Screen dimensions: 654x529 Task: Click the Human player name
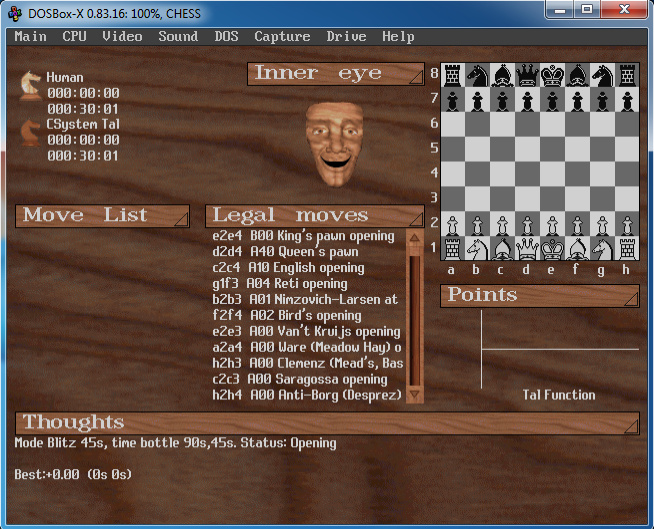tap(65, 77)
